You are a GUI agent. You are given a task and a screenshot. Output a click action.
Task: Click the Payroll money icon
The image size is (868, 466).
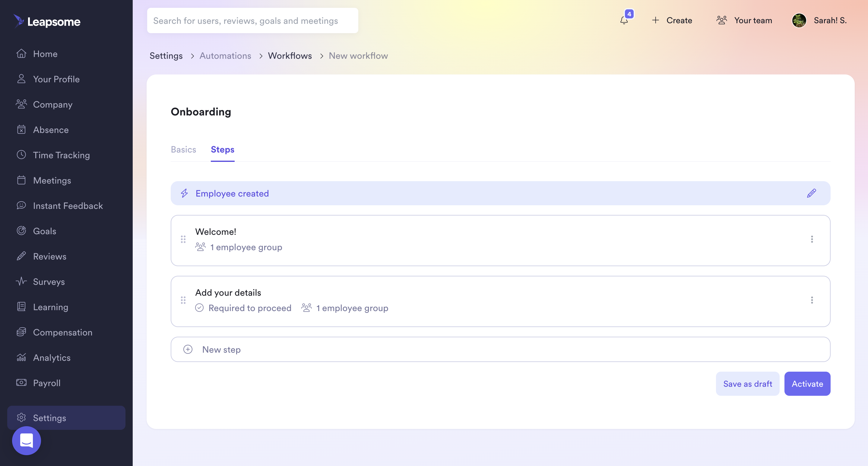coord(21,383)
